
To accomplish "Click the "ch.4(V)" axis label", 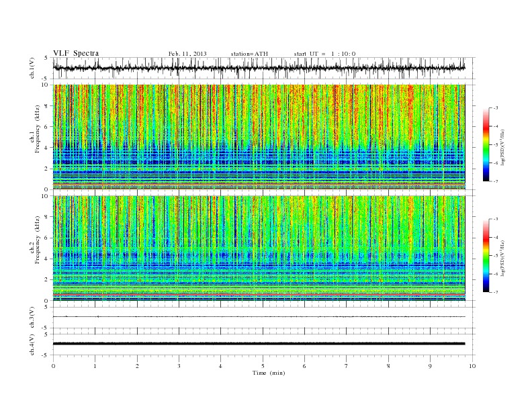I will [32, 345].
